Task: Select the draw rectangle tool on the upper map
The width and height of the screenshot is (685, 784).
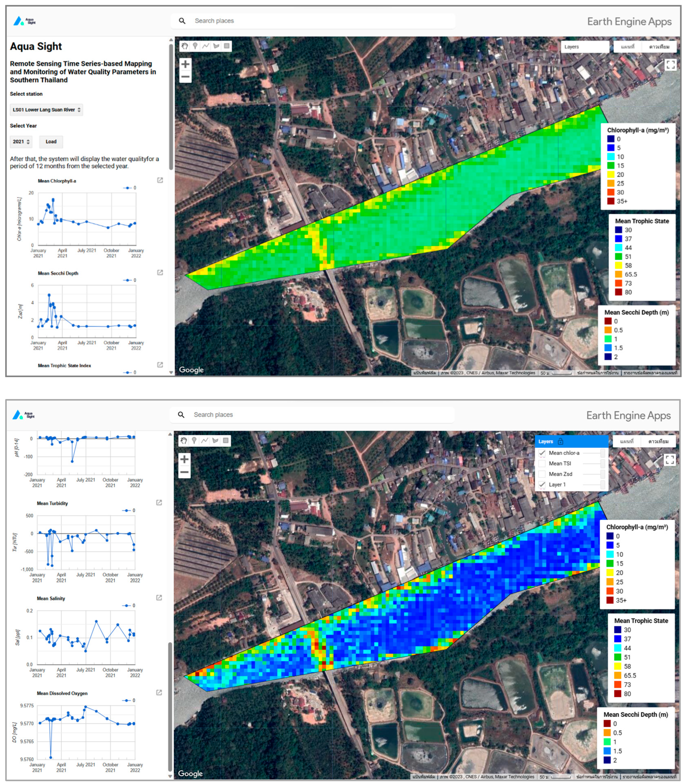Action: tap(227, 46)
